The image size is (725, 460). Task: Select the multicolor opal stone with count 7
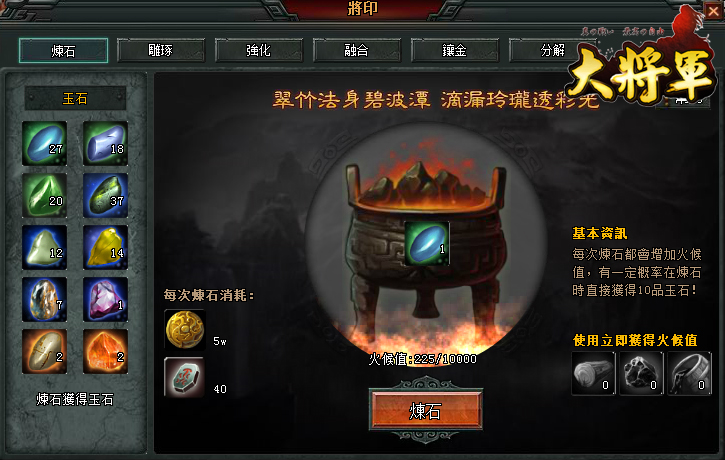point(44,300)
